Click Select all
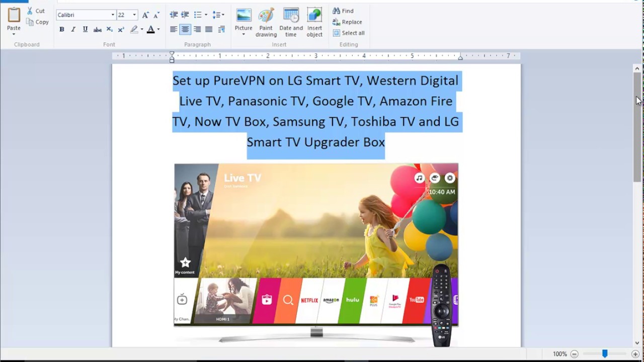The width and height of the screenshot is (644, 362). [x=349, y=33]
